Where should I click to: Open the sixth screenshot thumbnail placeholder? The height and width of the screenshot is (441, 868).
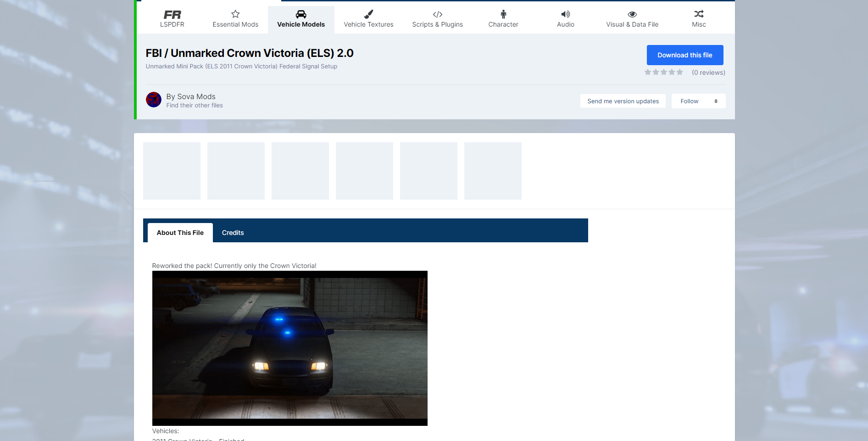click(493, 171)
